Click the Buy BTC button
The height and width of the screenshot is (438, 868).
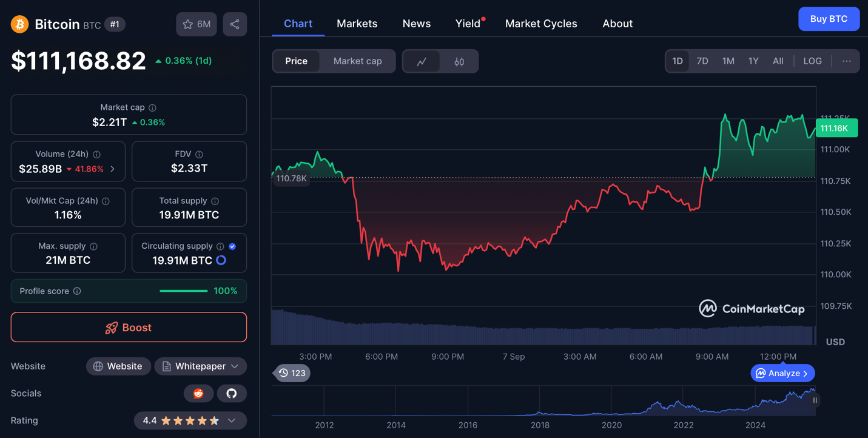(x=829, y=19)
